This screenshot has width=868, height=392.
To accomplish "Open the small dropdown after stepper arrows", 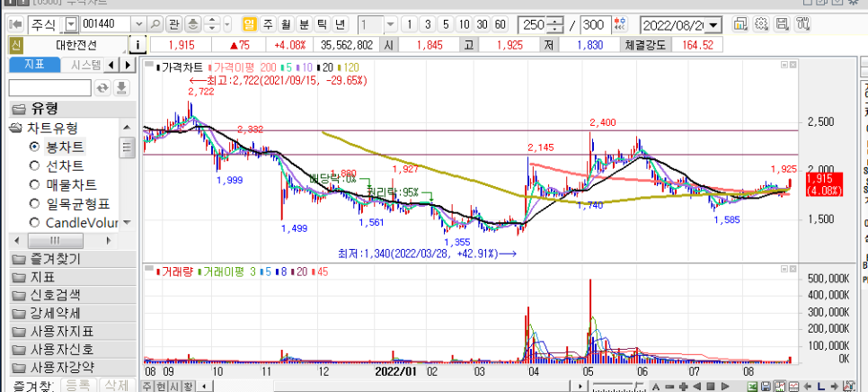I will pyautogui.click(x=227, y=24).
